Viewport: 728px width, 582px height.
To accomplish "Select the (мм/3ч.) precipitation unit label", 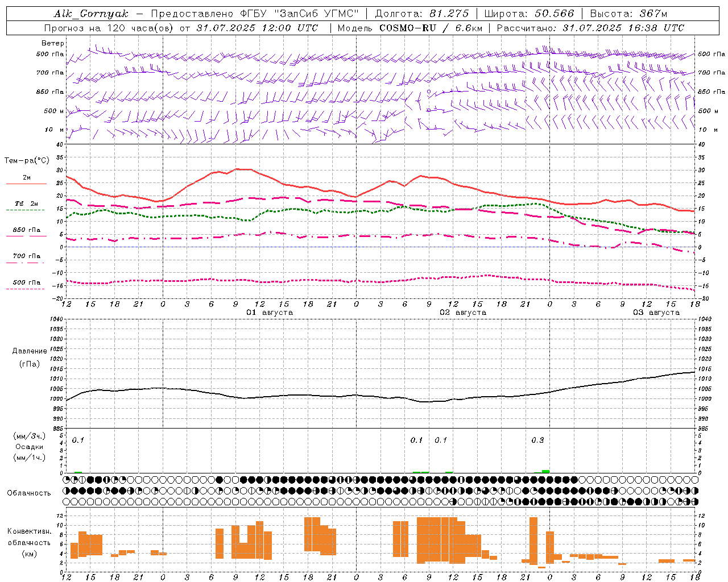I will (30, 436).
